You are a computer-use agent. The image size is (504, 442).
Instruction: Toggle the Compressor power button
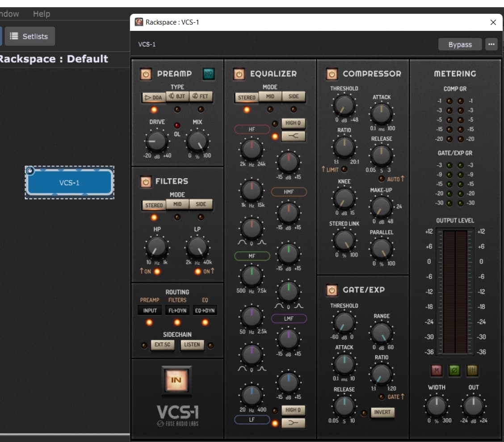click(332, 74)
